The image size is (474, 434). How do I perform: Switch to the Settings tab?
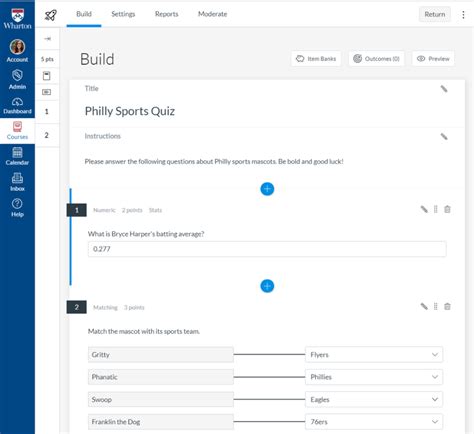[123, 14]
